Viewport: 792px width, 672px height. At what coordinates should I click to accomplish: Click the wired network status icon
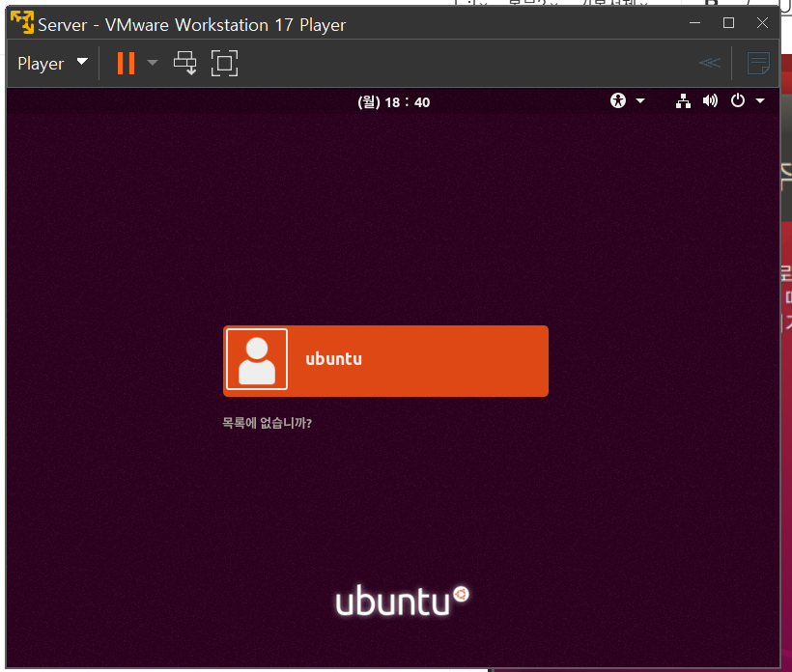tap(683, 101)
